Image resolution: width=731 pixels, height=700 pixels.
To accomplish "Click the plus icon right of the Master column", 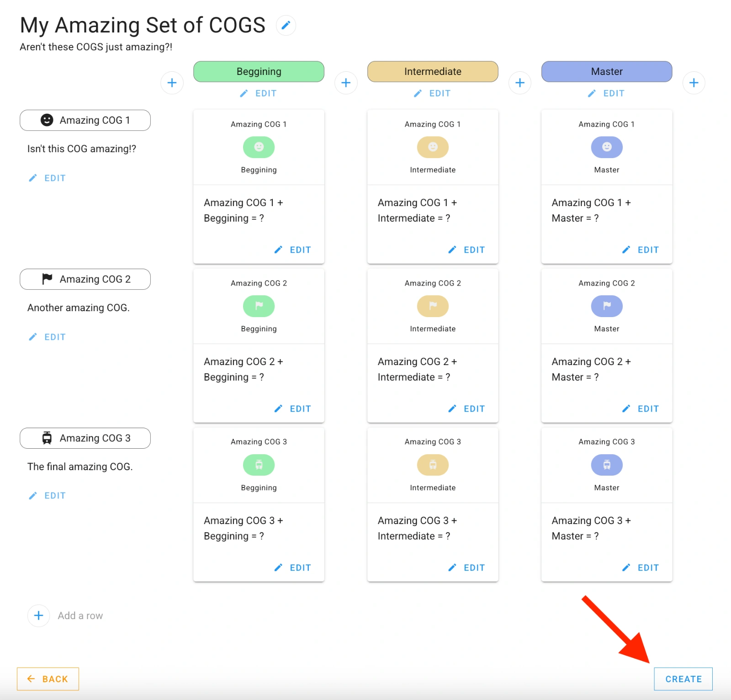I will click(694, 83).
